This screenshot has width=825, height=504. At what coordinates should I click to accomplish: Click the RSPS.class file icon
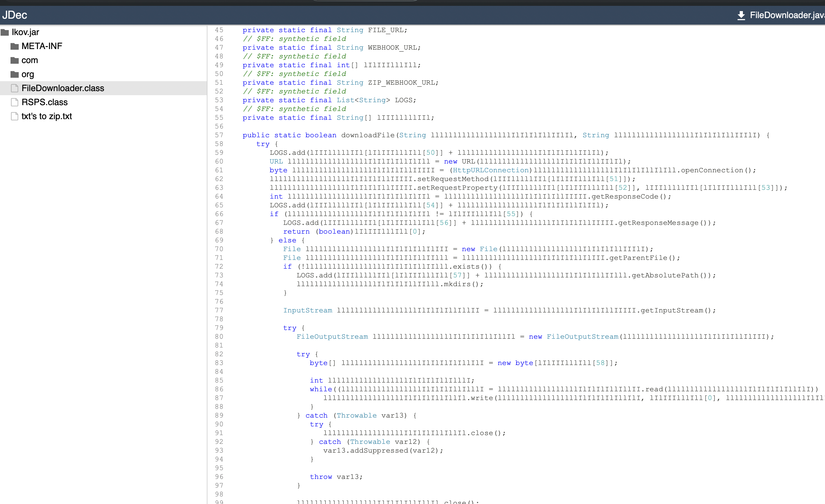(x=14, y=102)
